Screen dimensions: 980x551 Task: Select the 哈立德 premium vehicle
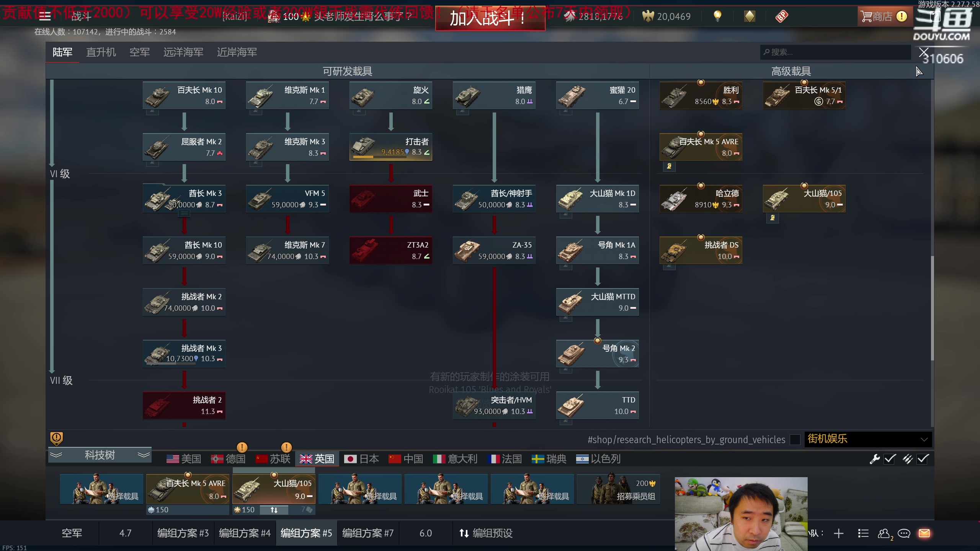pos(701,199)
